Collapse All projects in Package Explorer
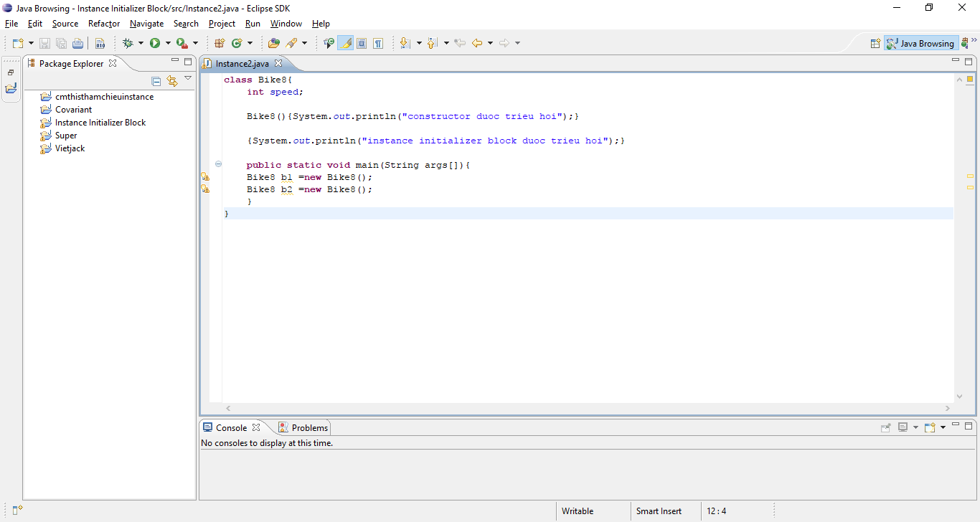This screenshot has height=522, width=980. pyautogui.click(x=156, y=81)
